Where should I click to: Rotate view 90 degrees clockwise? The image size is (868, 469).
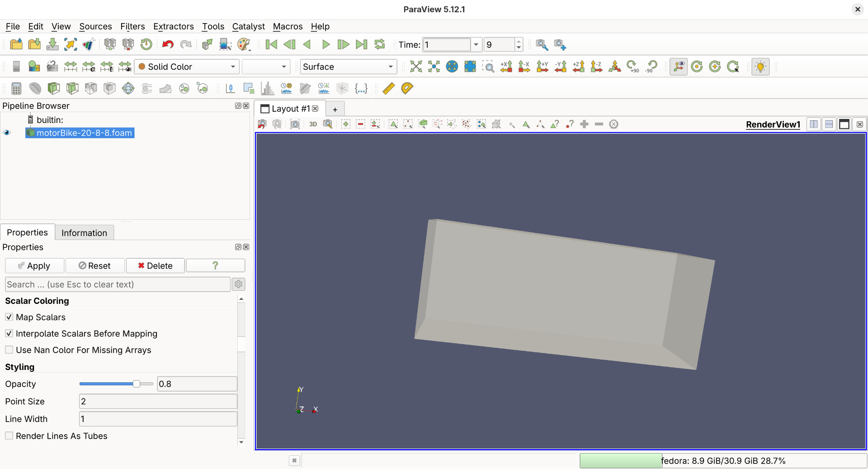633,66
